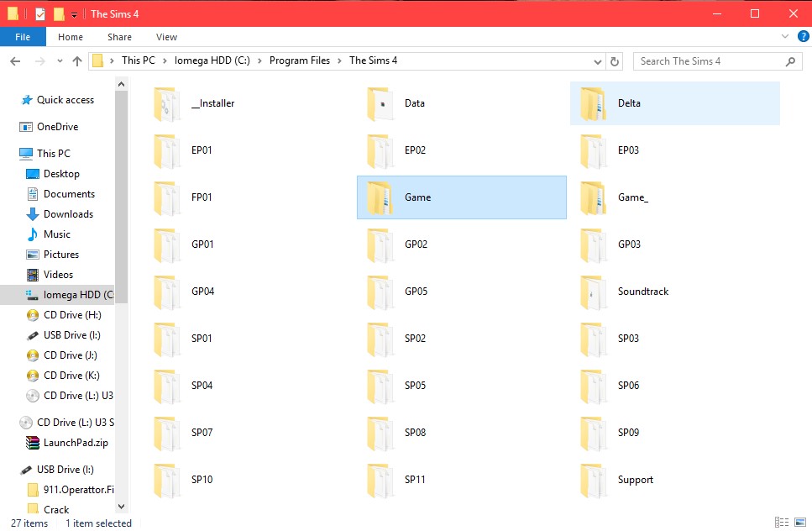Select the Game_ folder icon

(x=594, y=198)
